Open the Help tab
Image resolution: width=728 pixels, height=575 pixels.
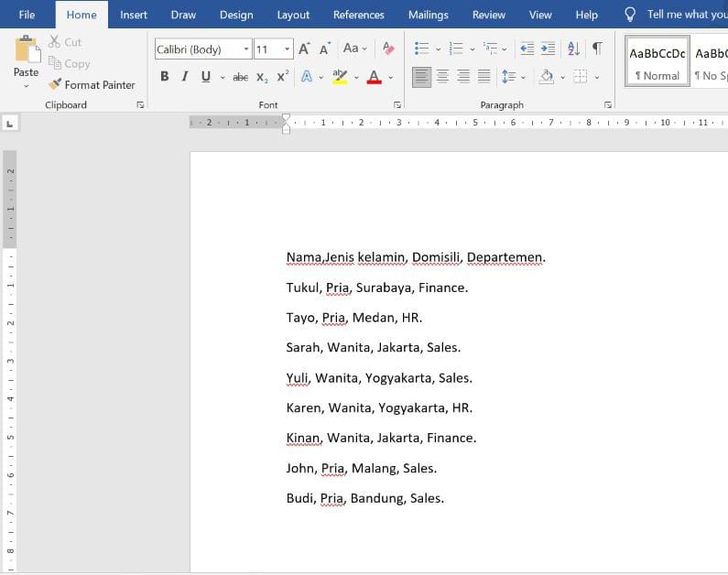click(x=586, y=15)
